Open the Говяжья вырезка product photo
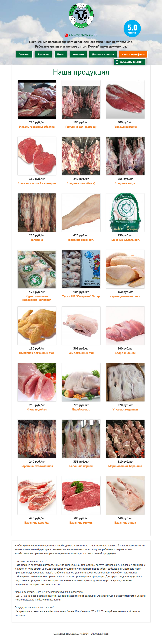Screen dimensions: 162x644 [x=125, y=100]
